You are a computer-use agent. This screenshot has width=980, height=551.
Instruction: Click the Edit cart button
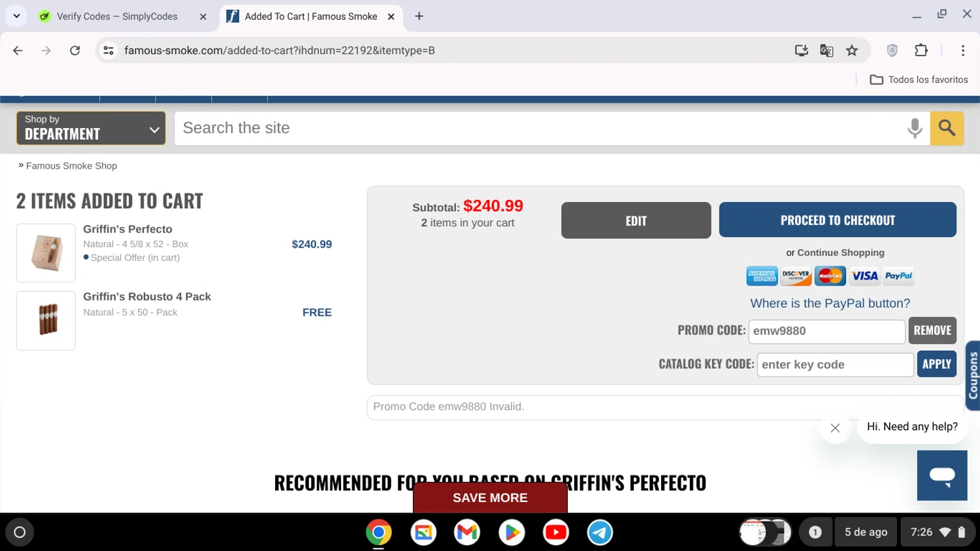point(636,220)
